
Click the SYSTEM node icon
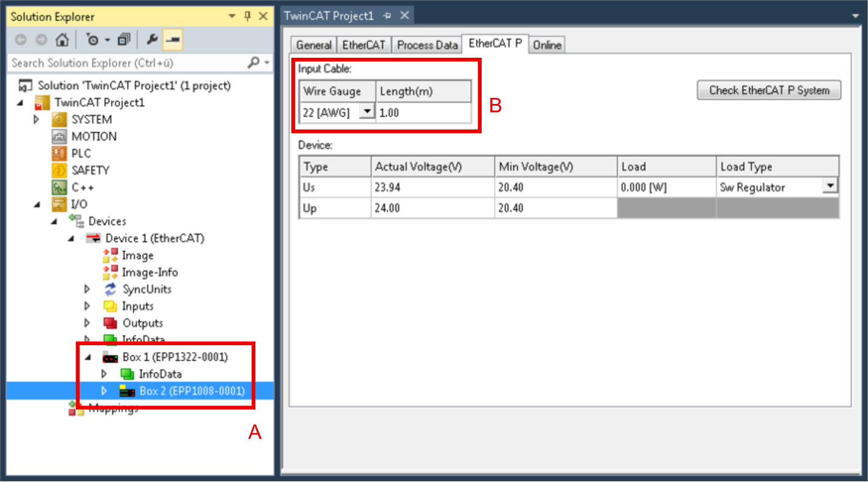pos(59,120)
